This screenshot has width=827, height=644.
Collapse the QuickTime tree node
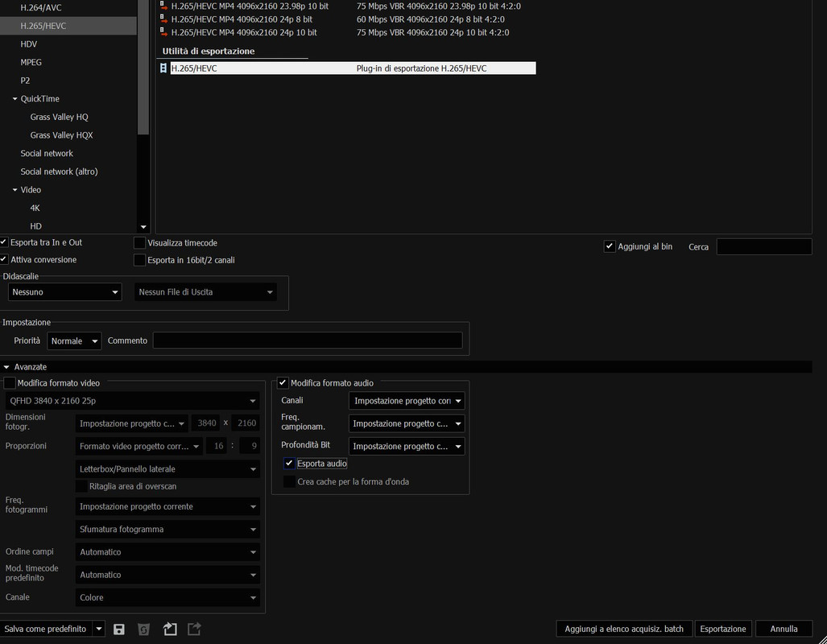pyautogui.click(x=14, y=99)
